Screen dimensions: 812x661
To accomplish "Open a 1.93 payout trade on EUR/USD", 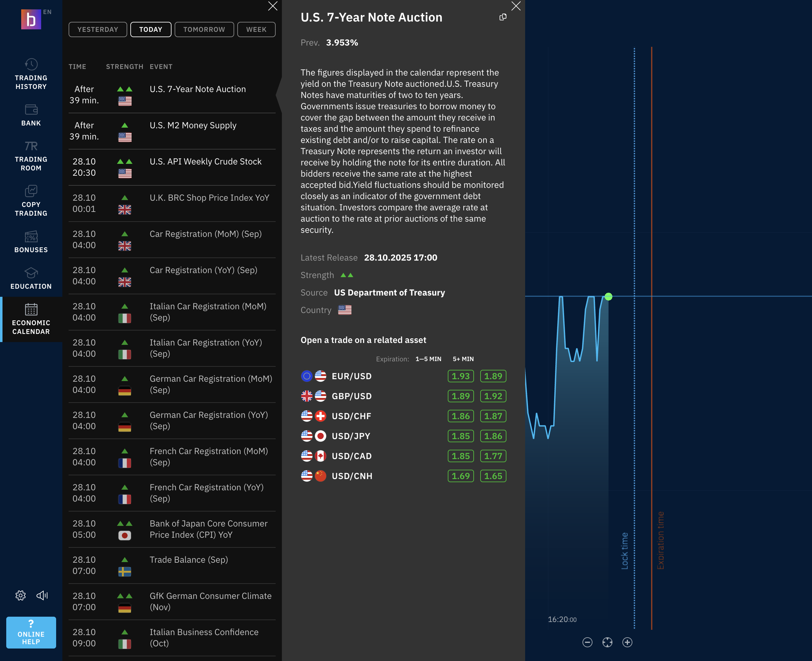I will (x=461, y=376).
